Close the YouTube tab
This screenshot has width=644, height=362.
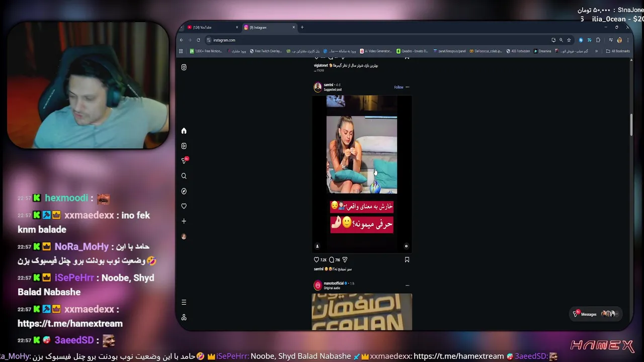click(x=237, y=27)
